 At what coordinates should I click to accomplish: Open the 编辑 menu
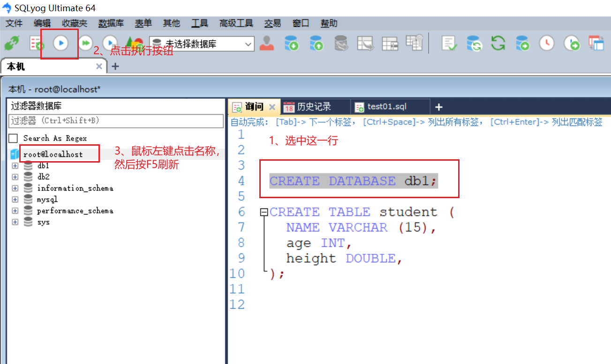[42, 23]
